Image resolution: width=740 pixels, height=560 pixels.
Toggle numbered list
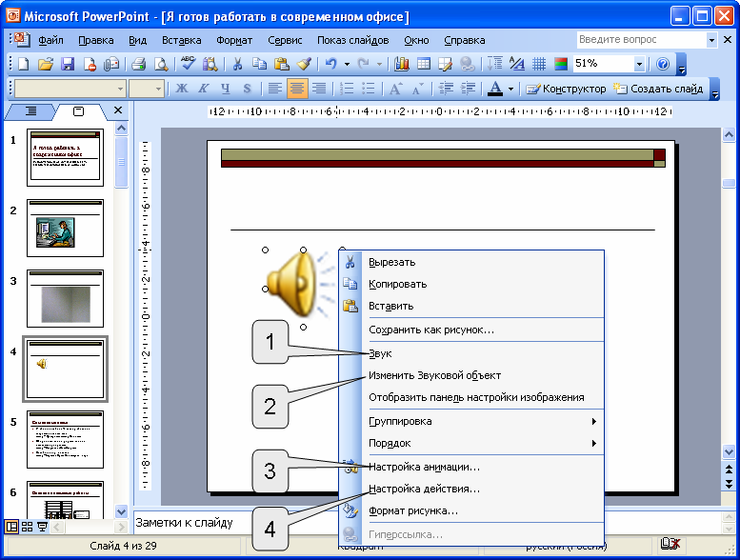click(347, 89)
